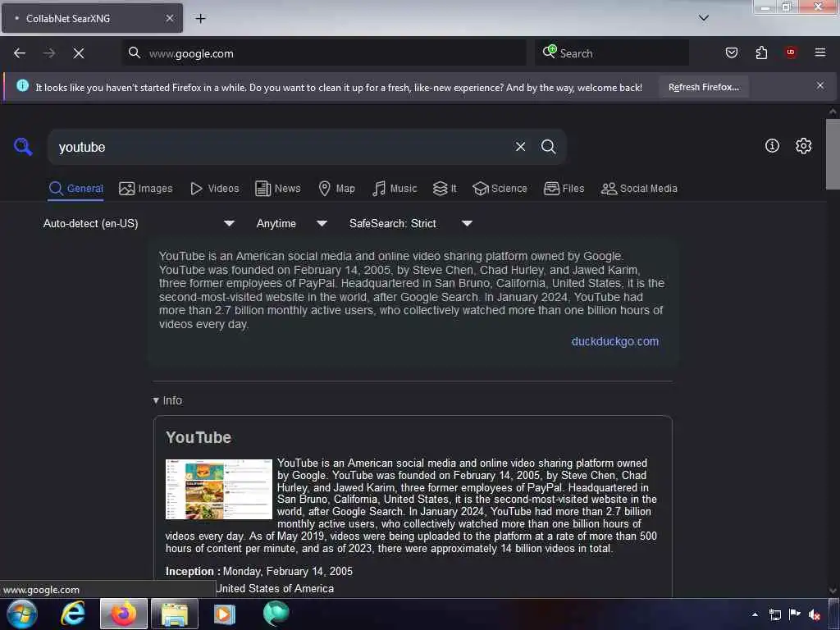The image size is (840, 630).
Task: Open SearXNG preferences gear icon
Action: pyautogui.click(x=803, y=146)
